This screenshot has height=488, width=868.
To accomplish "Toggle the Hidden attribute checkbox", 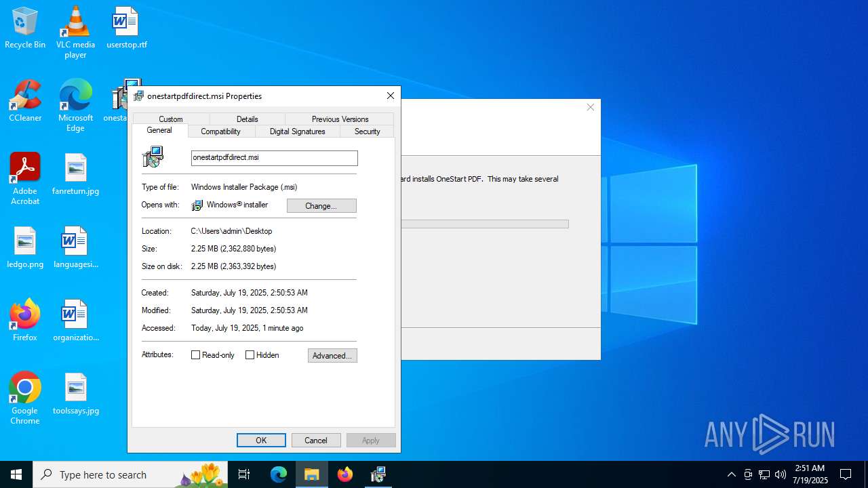I will (250, 355).
